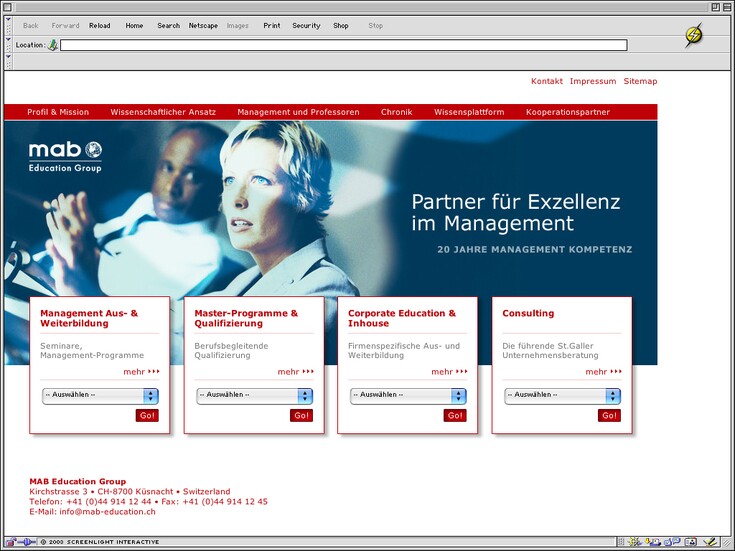Click mehr under St.Galler Unternehmensberatung
Screen dimensions: 735x551
click(x=603, y=372)
